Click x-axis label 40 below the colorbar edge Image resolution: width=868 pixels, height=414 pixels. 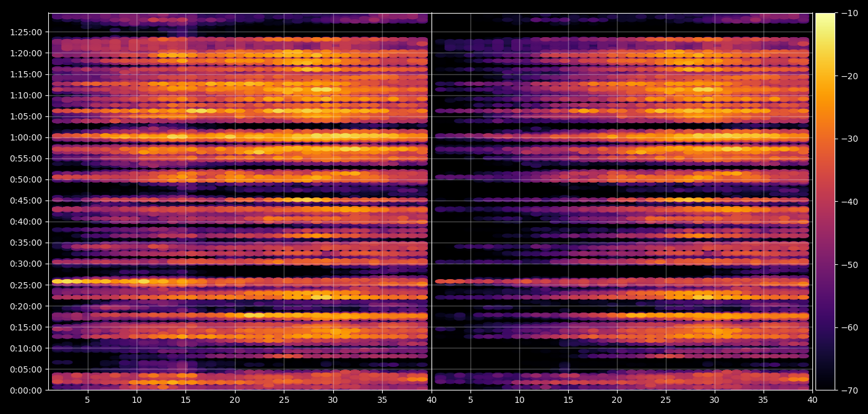pyautogui.click(x=812, y=400)
